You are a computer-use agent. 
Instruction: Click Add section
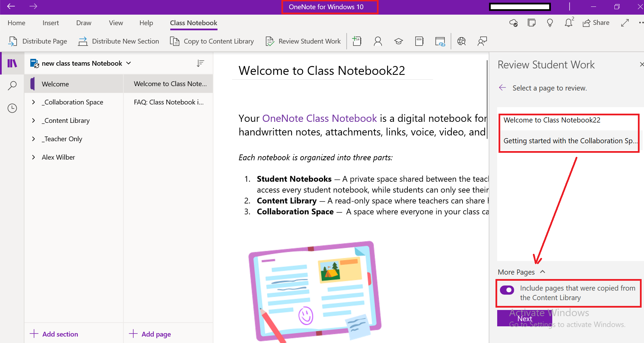click(x=54, y=334)
